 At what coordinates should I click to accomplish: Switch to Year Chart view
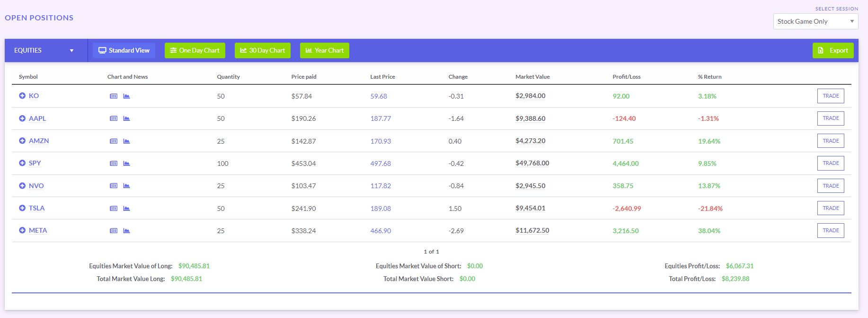pyautogui.click(x=325, y=50)
